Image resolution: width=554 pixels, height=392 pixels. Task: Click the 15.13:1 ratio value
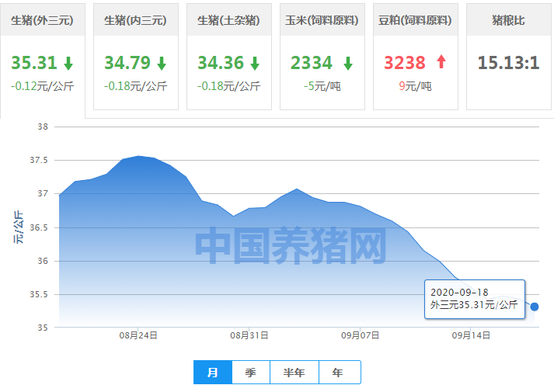coord(509,63)
